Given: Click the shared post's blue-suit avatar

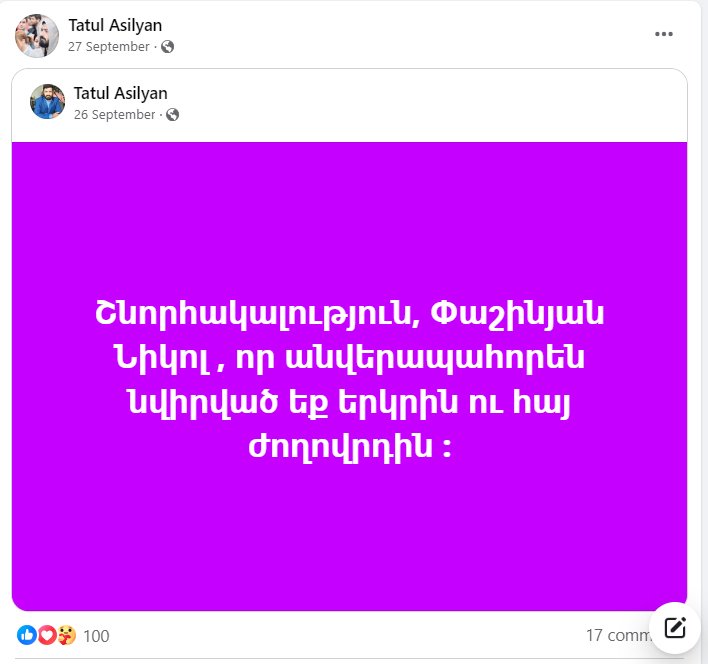Looking at the screenshot, I should pos(47,102).
